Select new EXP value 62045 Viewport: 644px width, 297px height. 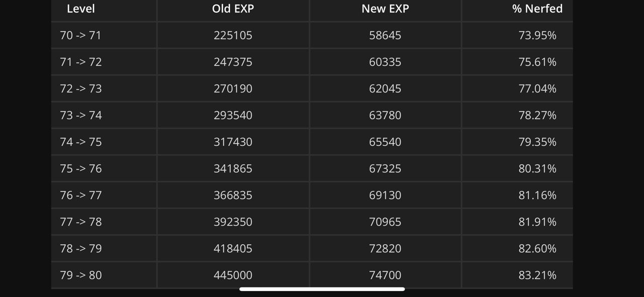tap(385, 88)
